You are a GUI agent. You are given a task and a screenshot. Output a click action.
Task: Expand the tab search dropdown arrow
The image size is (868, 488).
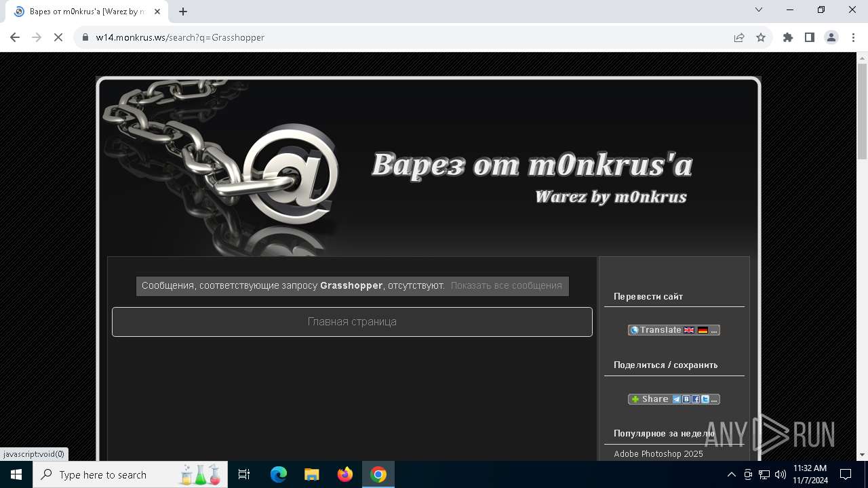tap(759, 9)
